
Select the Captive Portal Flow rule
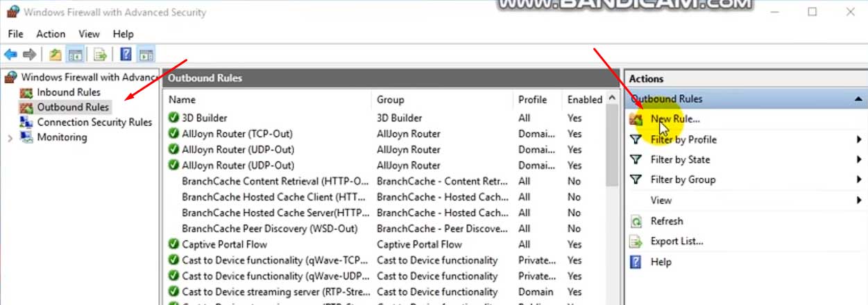click(x=224, y=244)
